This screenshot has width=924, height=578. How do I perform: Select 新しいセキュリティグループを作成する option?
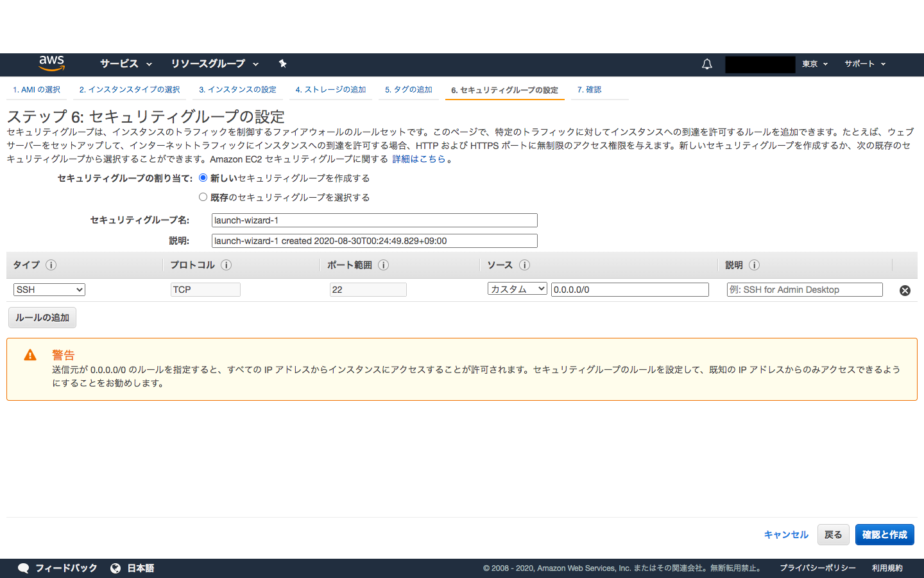(203, 178)
